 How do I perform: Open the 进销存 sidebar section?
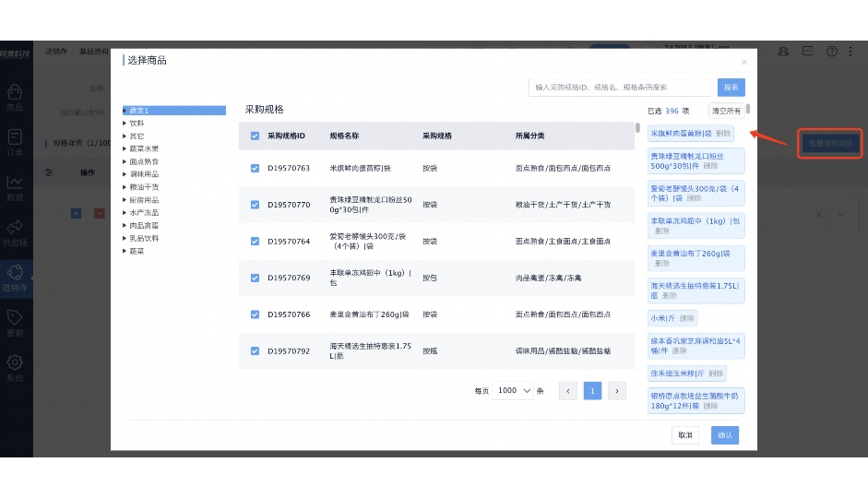[15, 279]
